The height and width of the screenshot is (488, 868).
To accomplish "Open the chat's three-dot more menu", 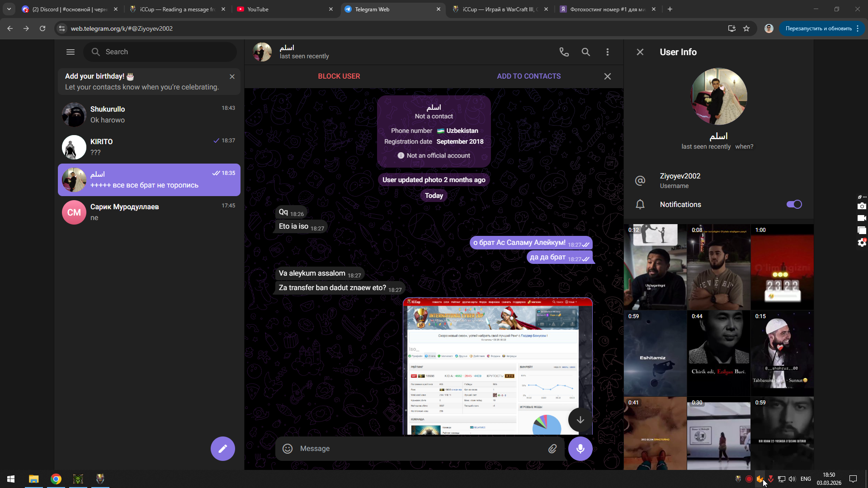I will [607, 52].
